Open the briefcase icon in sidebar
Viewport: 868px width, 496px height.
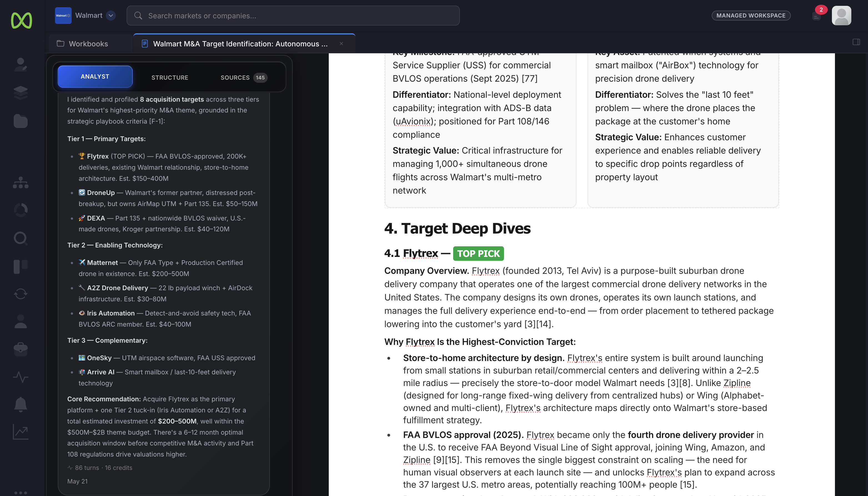[21, 349]
